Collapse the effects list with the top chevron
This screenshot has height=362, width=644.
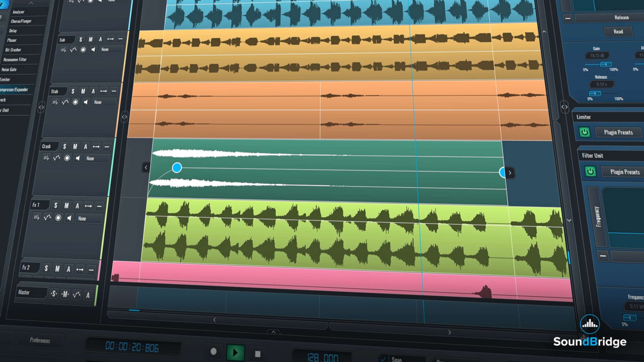31,3
